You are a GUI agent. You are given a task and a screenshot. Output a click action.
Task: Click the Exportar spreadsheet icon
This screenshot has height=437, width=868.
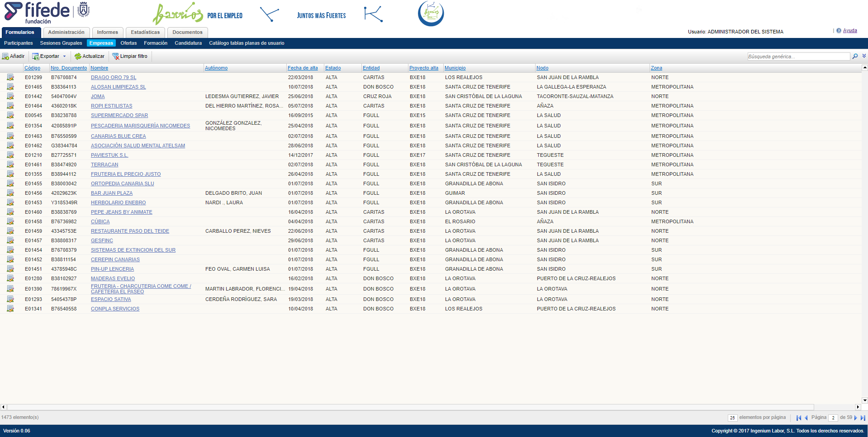coord(35,56)
